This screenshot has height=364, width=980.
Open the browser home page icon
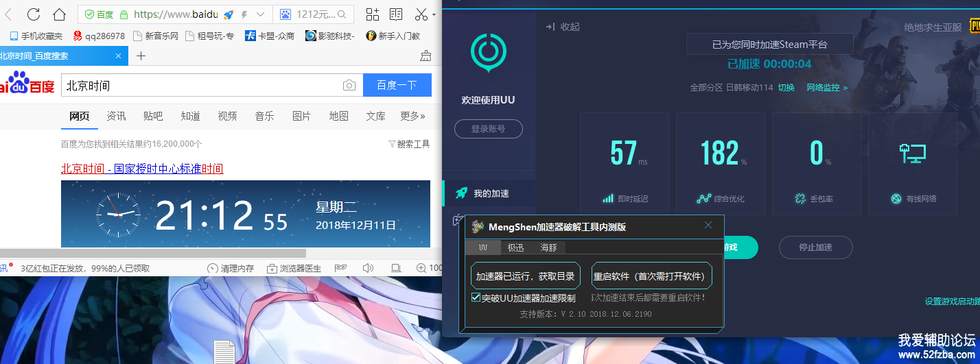click(x=60, y=14)
